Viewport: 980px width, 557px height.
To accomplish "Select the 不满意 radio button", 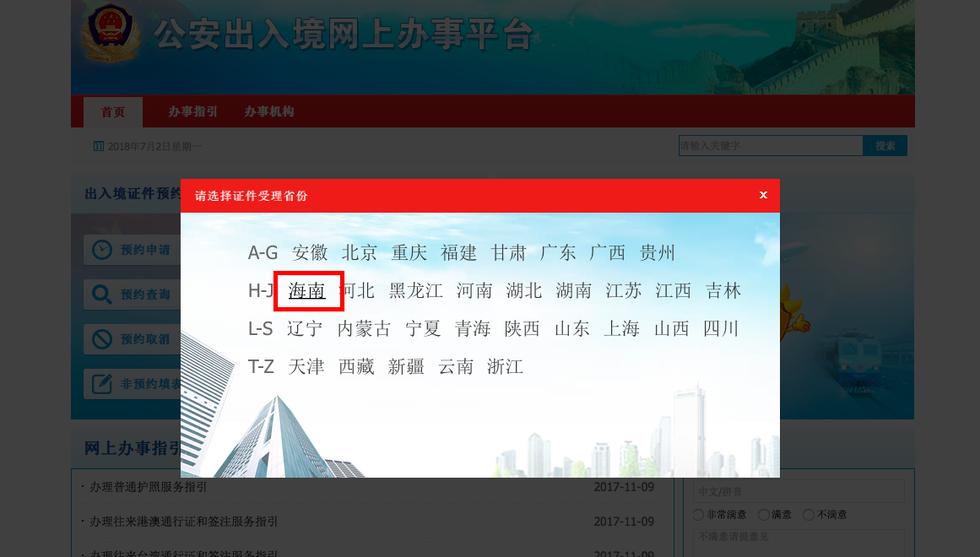I will 809,515.
